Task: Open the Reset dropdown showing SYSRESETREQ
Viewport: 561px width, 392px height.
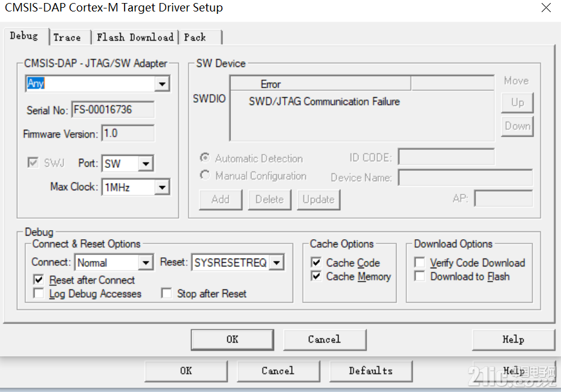Action: (x=276, y=263)
